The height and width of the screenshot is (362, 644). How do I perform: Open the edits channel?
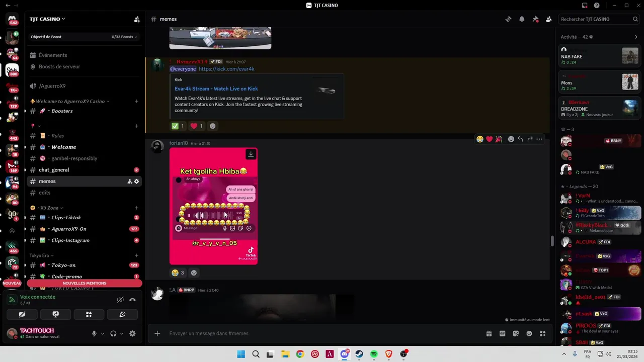84,193
